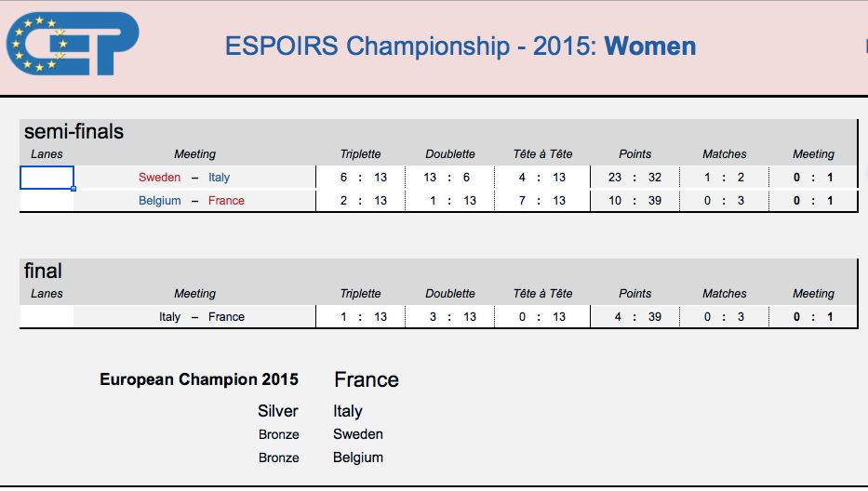This screenshot has width=868, height=491.
Task: Select the European Champion 2015 label
Action: click(x=199, y=379)
